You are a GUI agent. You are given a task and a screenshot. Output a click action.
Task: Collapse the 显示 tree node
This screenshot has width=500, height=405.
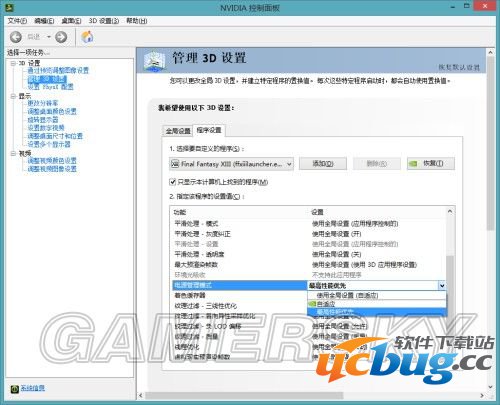click(13, 96)
